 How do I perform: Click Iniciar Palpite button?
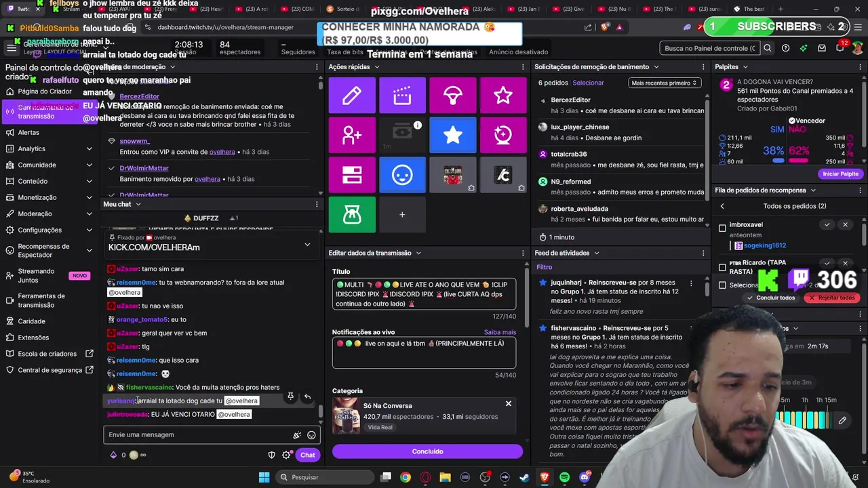coord(841,174)
